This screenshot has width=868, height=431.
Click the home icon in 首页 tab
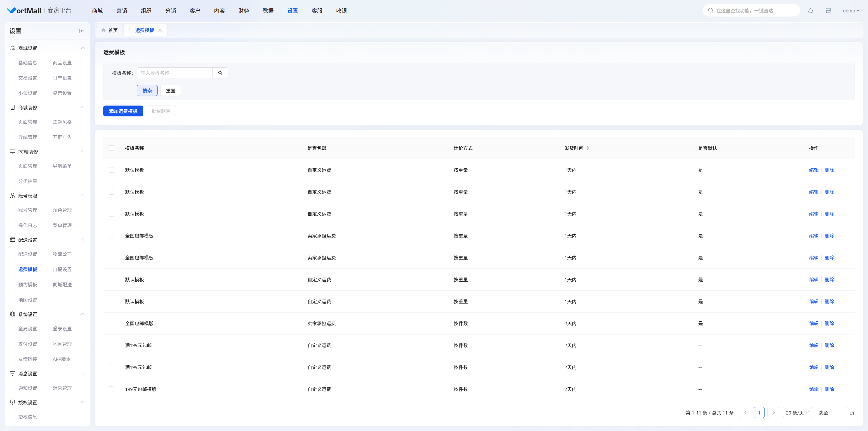click(x=104, y=30)
